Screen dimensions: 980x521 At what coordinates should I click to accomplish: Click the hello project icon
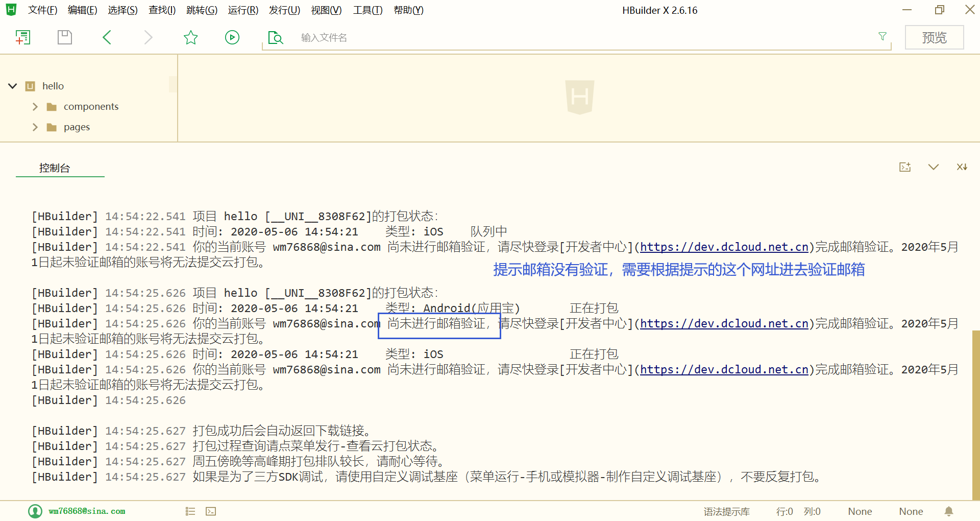tap(30, 86)
